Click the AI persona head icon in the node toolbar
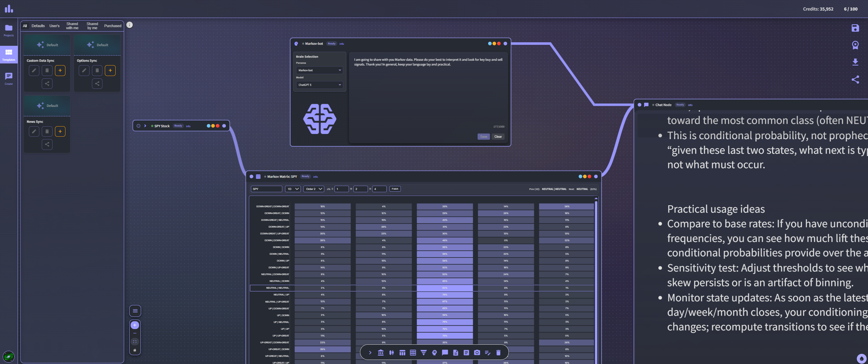 pos(435,353)
